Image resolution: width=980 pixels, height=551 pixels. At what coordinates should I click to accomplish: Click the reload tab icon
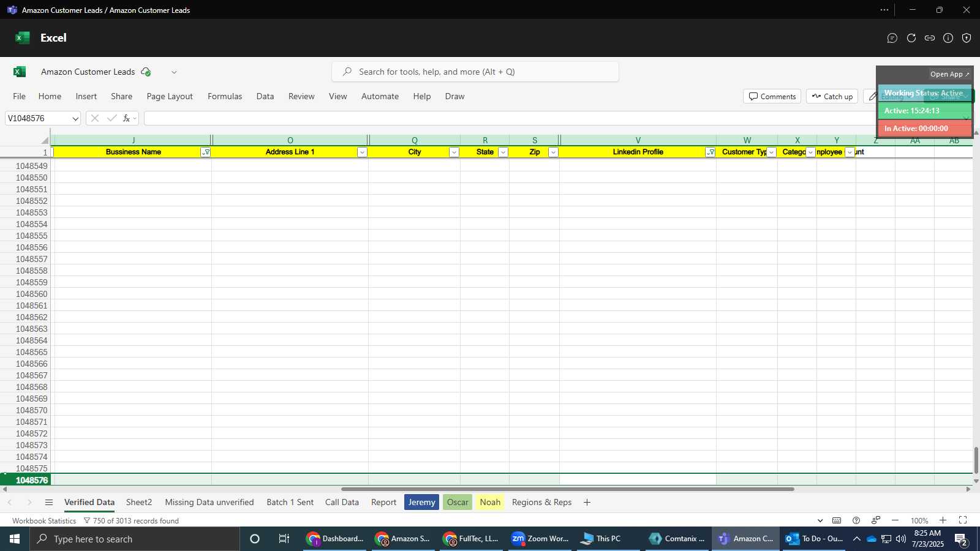(x=911, y=38)
